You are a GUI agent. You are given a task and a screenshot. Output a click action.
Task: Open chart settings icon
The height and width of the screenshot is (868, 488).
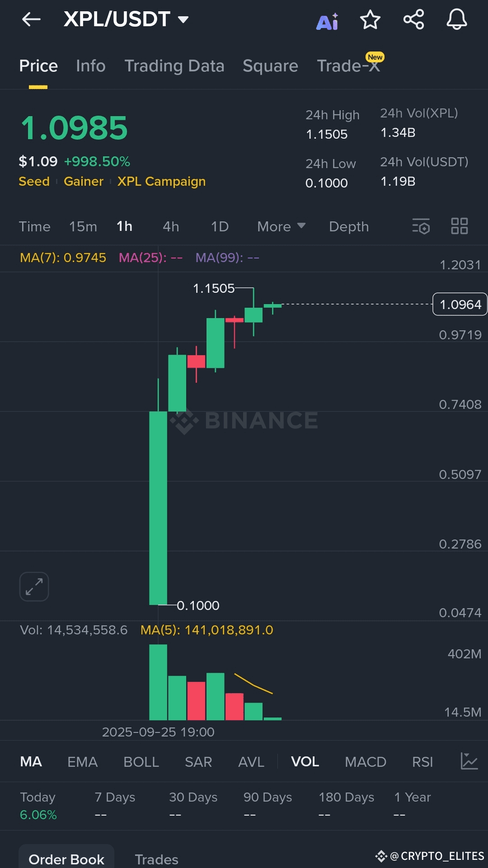tap(421, 226)
